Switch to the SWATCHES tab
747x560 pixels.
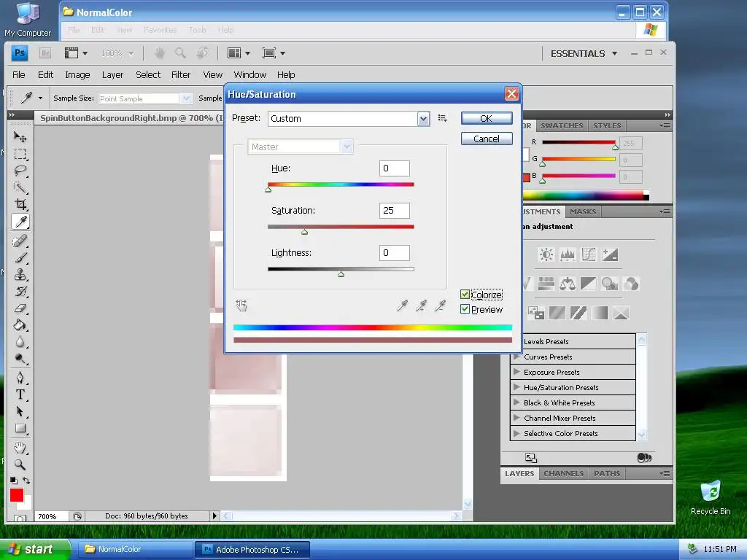tap(562, 125)
